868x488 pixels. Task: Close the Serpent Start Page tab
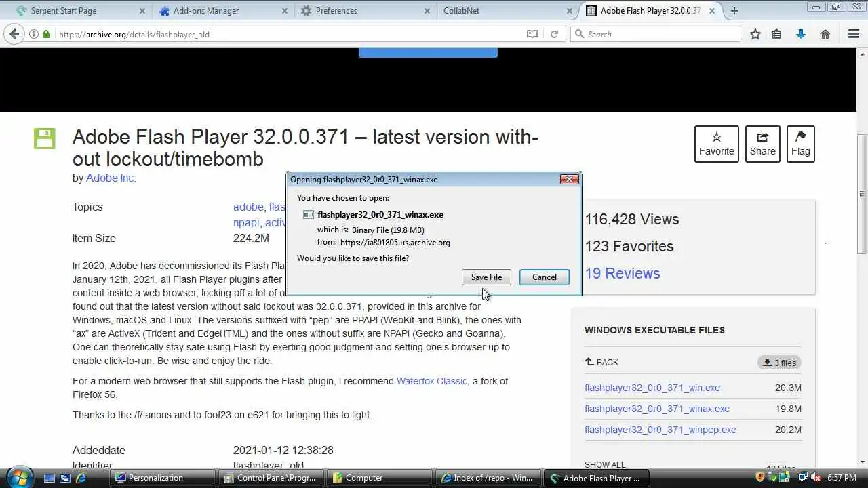(142, 11)
